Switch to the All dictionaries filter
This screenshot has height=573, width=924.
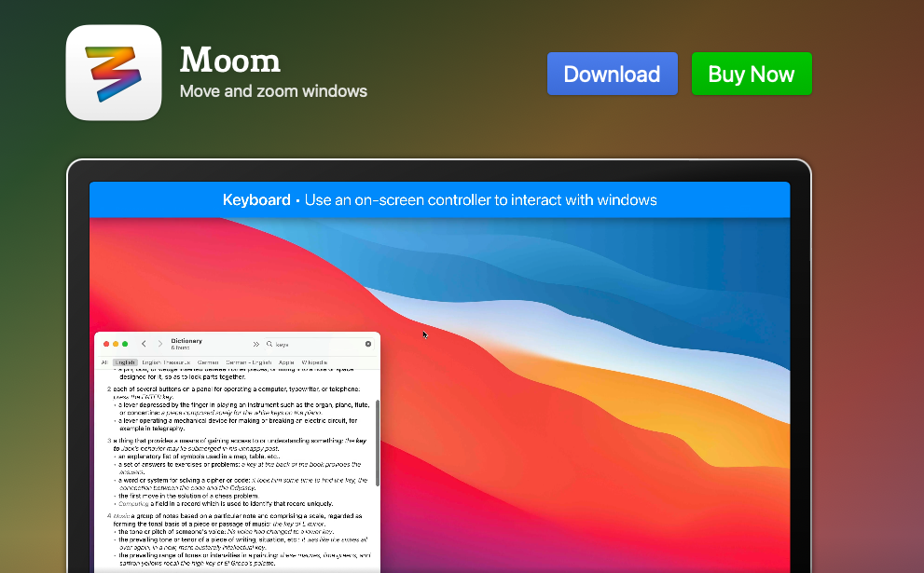tap(104, 361)
